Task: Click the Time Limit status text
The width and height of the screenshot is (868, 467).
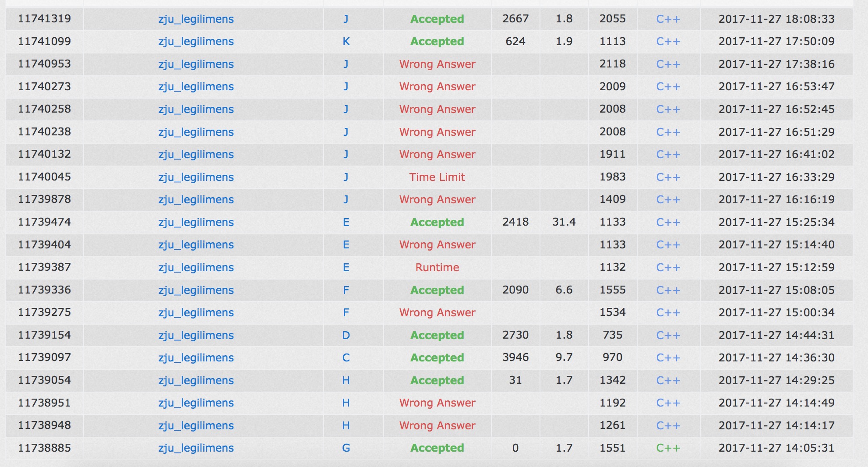Action: [x=437, y=177]
